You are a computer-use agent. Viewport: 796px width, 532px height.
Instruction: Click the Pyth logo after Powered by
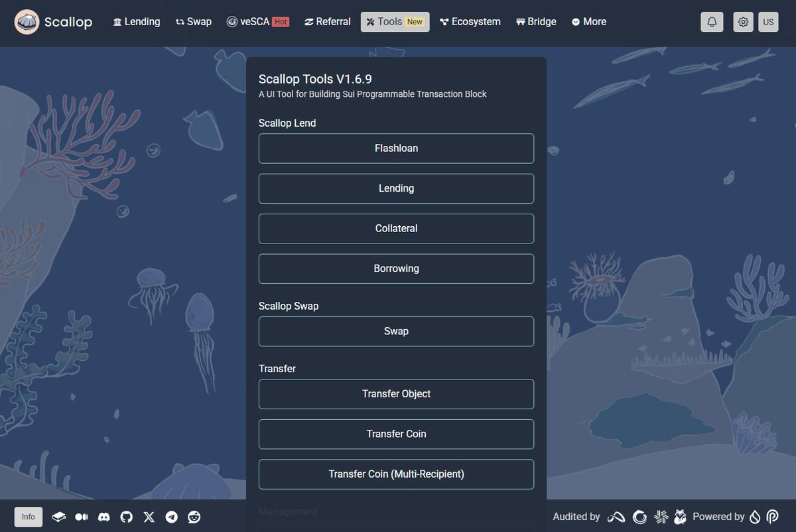773,517
